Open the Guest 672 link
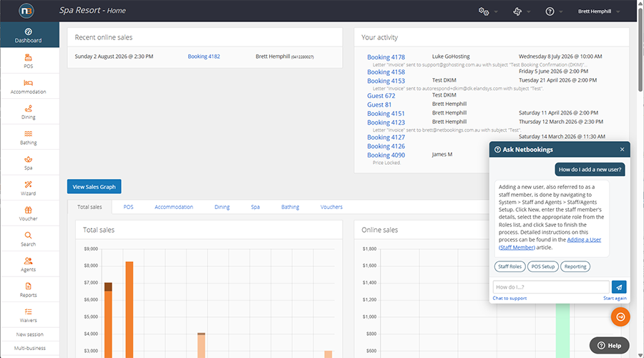This screenshot has width=644, height=358. (x=381, y=96)
